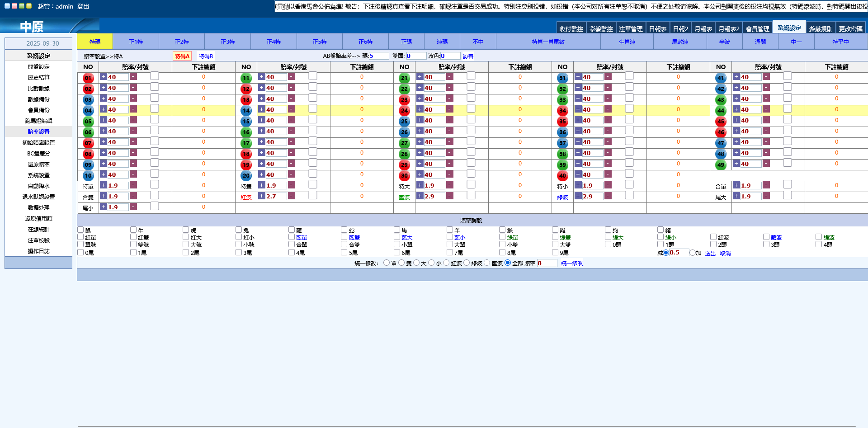Screen dimensions: 868x428
Task: Tick the 鼠 zodiac checkbox
Action: (x=80, y=230)
